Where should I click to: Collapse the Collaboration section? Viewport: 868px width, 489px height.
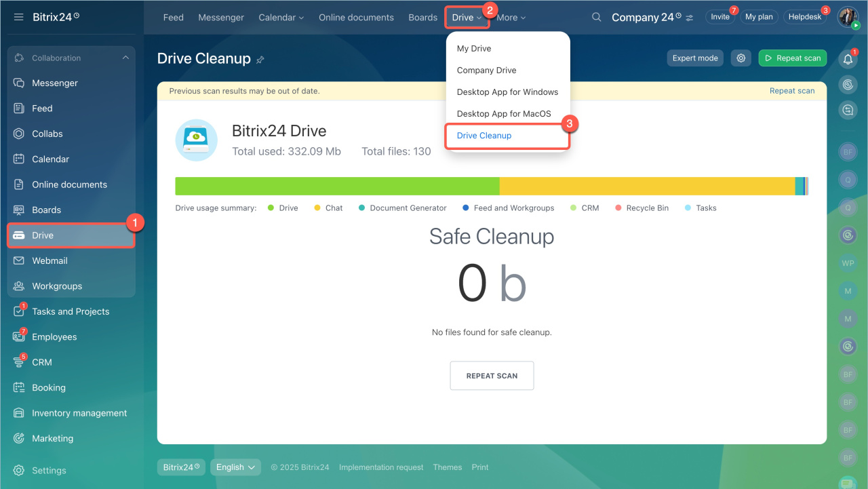(125, 58)
